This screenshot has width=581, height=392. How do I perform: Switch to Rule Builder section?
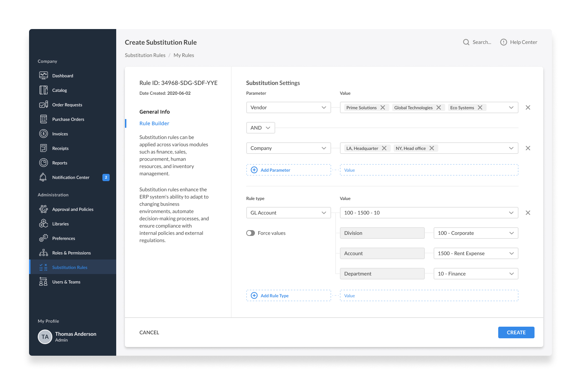pyautogui.click(x=154, y=123)
